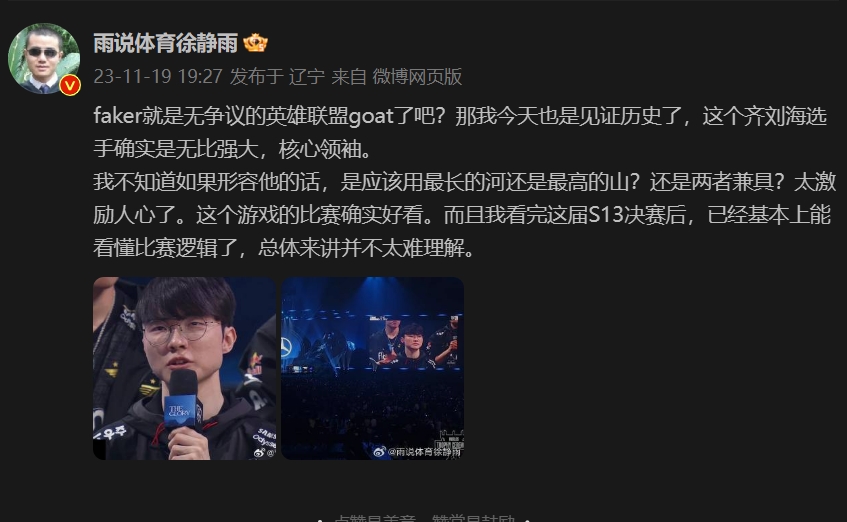Screen dimensions: 847x522
Task: Click the 微博网页版 source link
Action: (x=417, y=76)
